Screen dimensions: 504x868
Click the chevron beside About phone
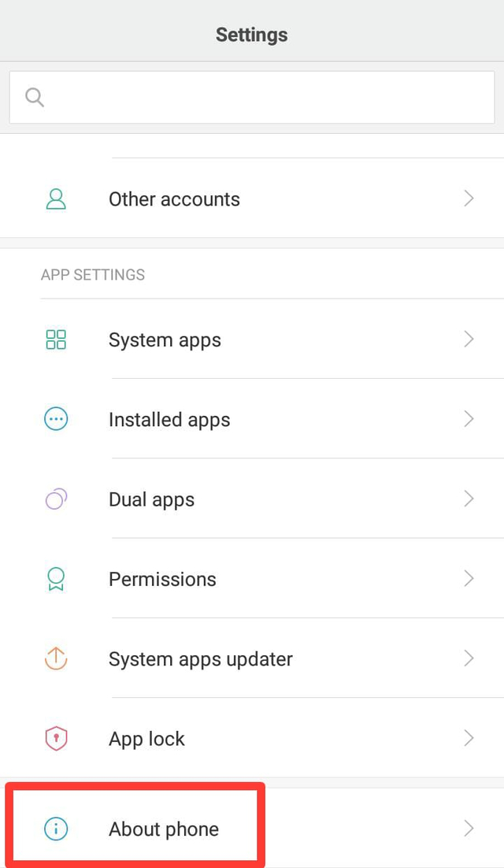coord(469,828)
